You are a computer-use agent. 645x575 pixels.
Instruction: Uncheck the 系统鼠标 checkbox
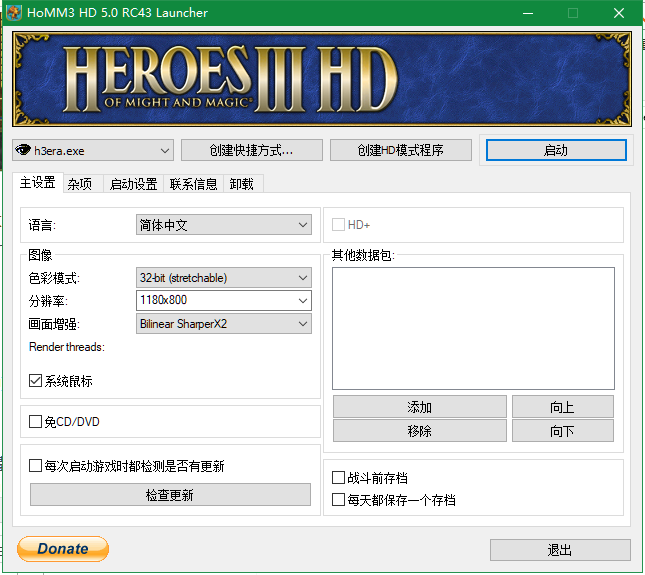[36, 381]
